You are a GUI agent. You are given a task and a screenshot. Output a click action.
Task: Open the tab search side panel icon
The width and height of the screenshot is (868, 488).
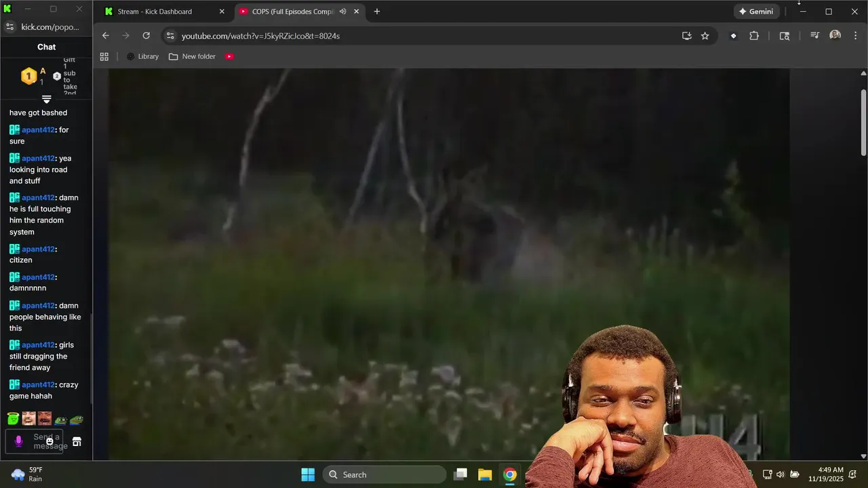pos(785,36)
